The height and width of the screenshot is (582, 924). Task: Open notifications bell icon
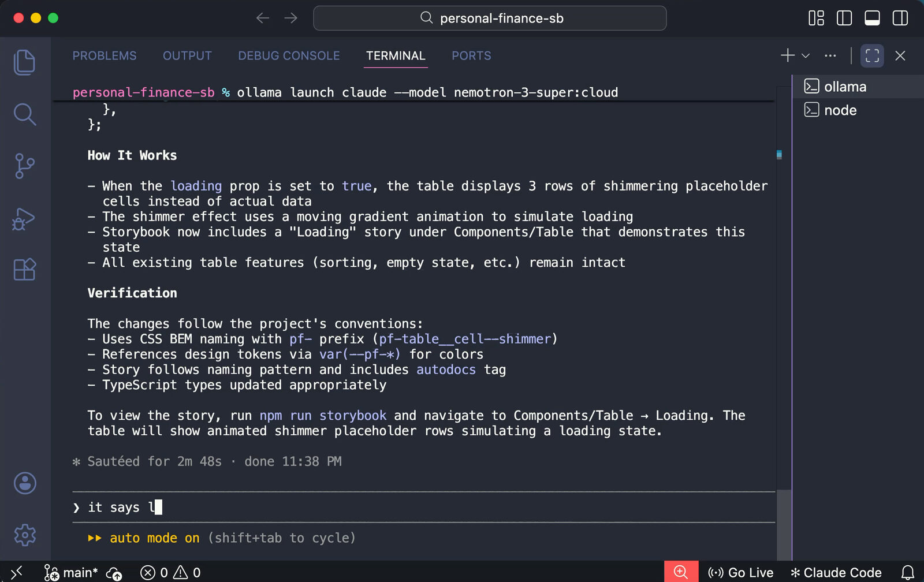coord(908,572)
